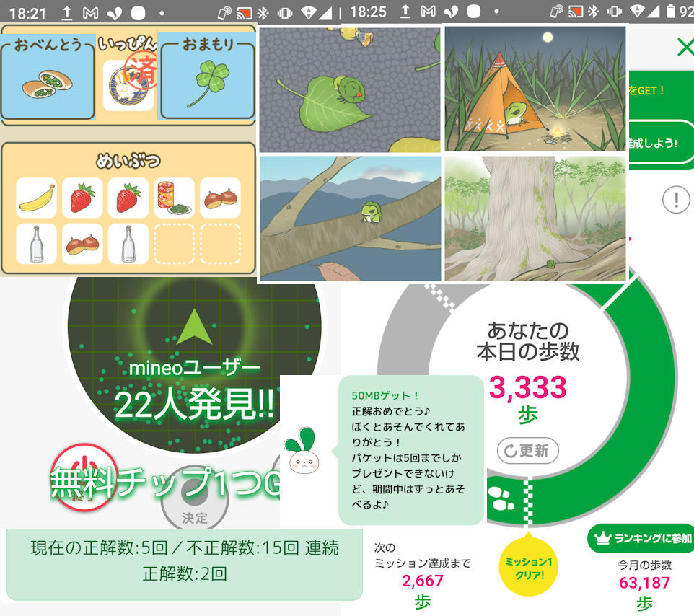Click the 無料チップ1つ banner text

point(164,483)
